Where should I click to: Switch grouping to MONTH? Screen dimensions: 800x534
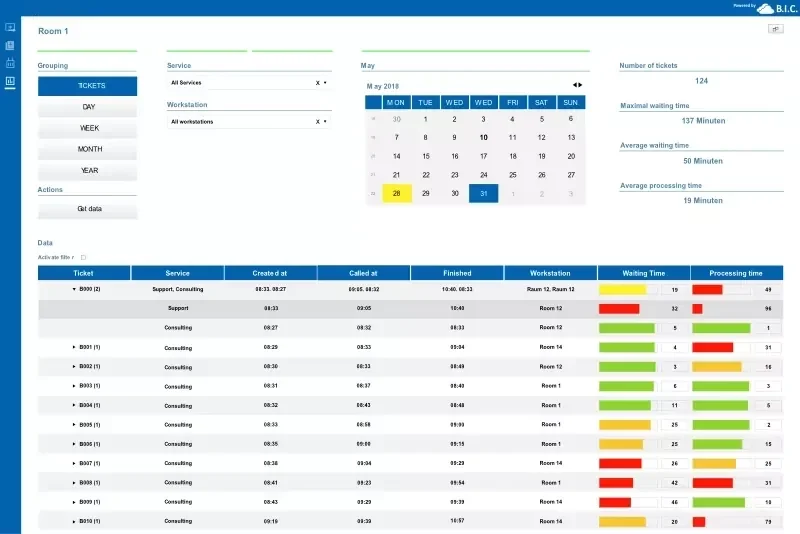tap(88, 149)
